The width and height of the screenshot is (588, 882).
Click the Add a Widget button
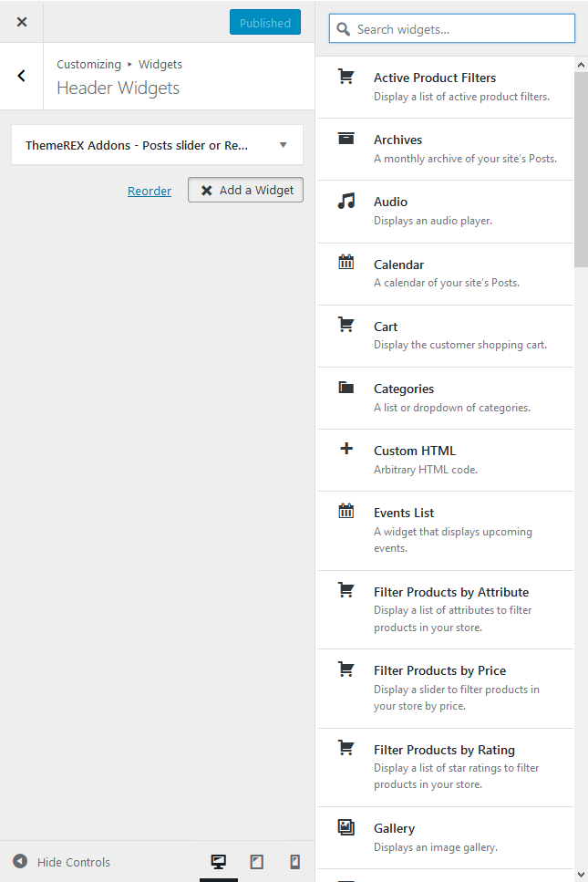tap(245, 190)
